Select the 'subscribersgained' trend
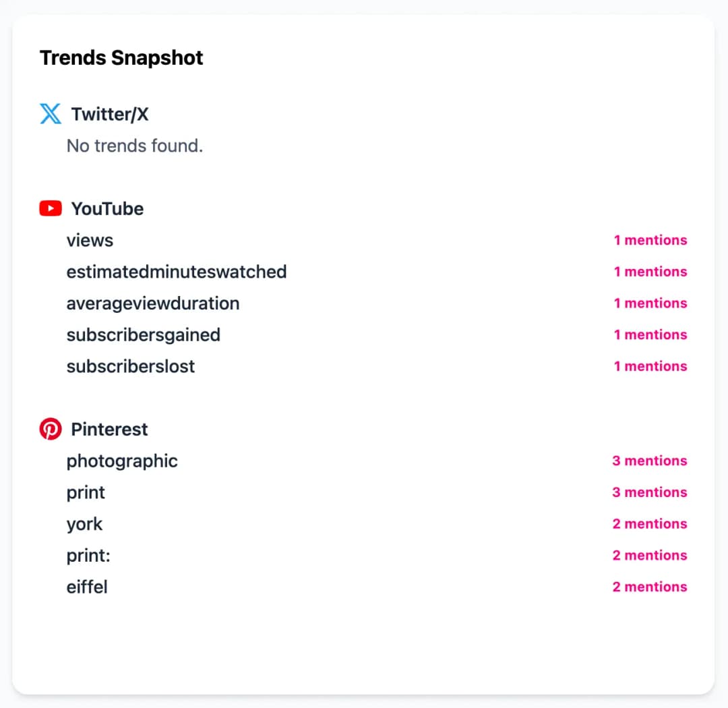 pyautogui.click(x=144, y=334)
